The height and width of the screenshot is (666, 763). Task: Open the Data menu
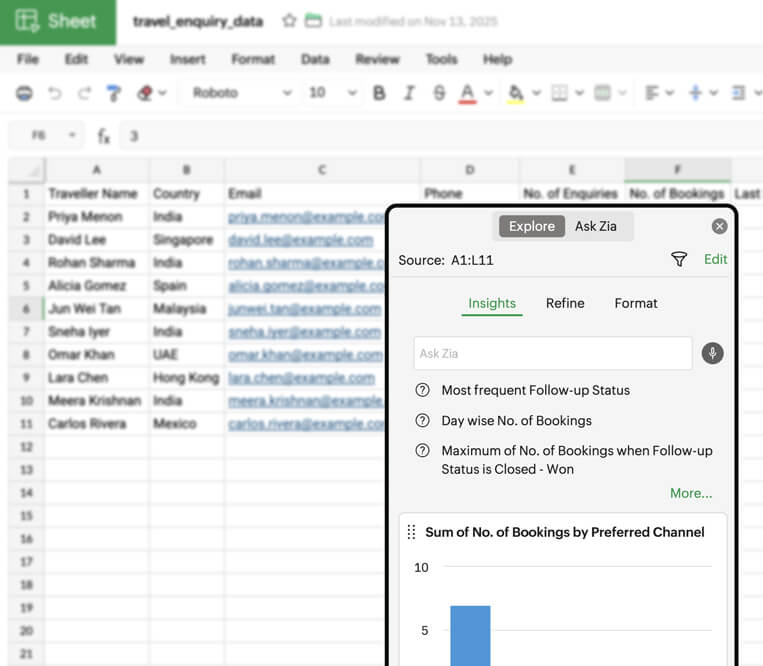click(315, 59)
